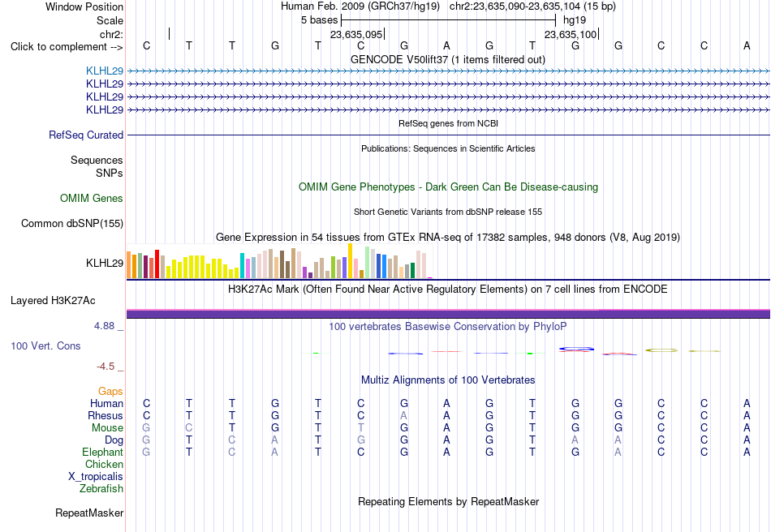Image resolution: width=771 pixels, height=532 pixels.
Task: Open 'Multiz Alignments of 100 Vertebrates' title
Action: click(448, 380)
